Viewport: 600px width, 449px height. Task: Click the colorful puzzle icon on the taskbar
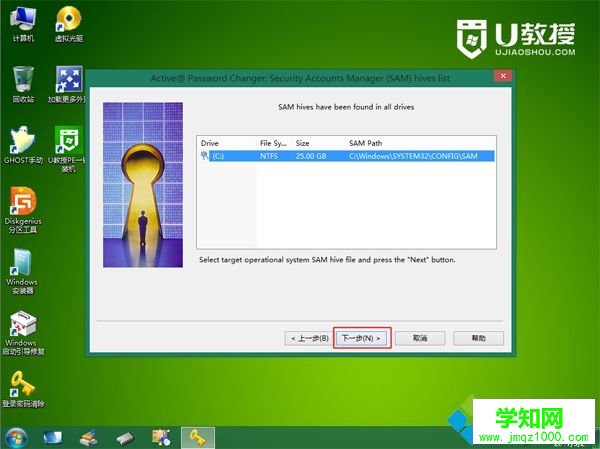[x=161, y=438]
